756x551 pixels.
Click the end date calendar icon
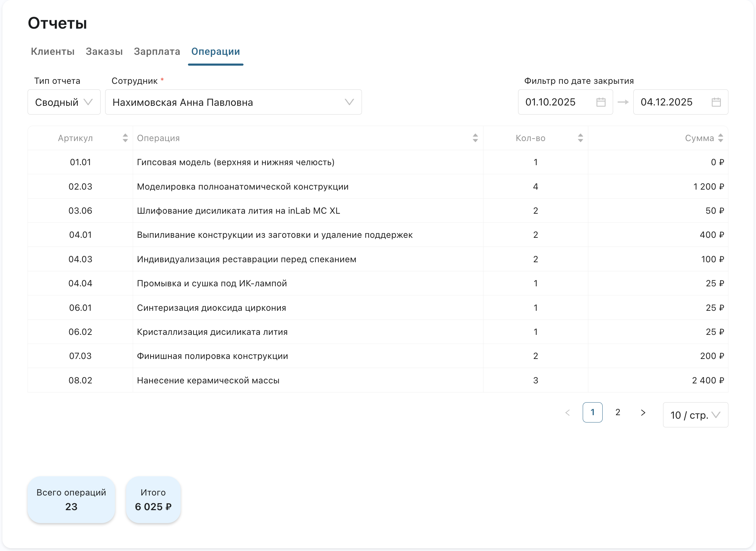point(716,102)
